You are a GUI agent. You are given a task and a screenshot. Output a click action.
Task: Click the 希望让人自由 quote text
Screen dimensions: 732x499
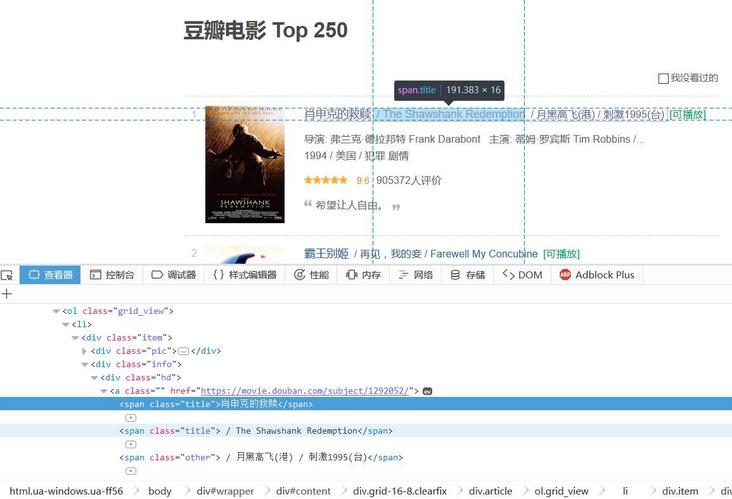(350, 205)
